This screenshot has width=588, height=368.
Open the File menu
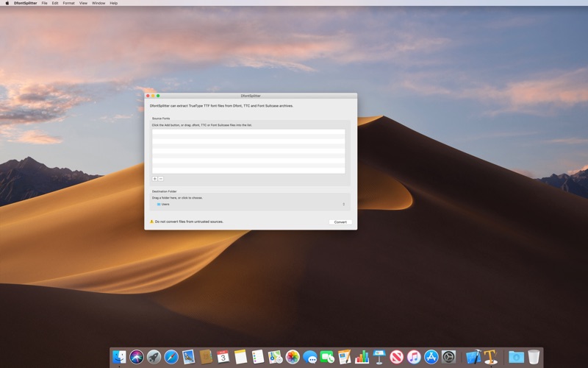point(44,3)
